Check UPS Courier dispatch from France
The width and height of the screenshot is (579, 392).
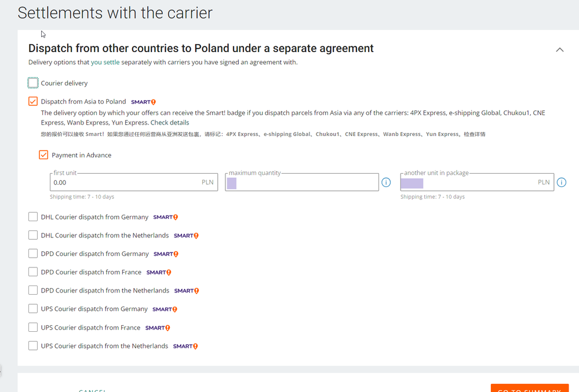point(33,328)
